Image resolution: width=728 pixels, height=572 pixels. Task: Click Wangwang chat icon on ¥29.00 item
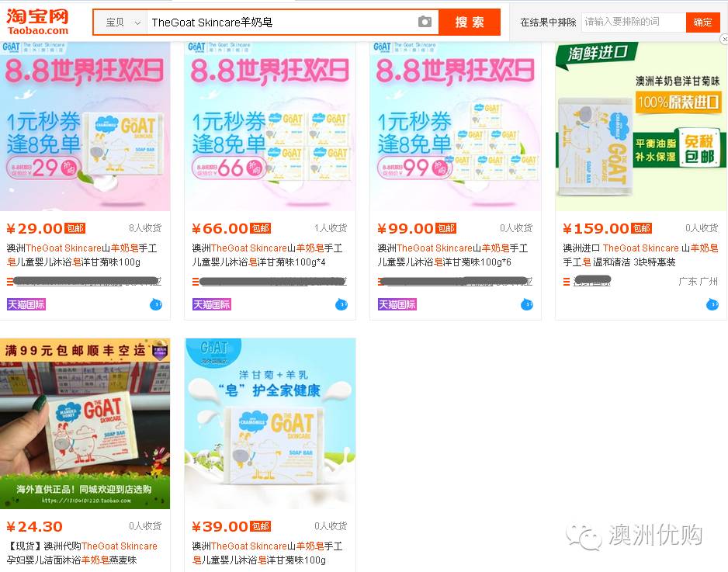(156, 304)
